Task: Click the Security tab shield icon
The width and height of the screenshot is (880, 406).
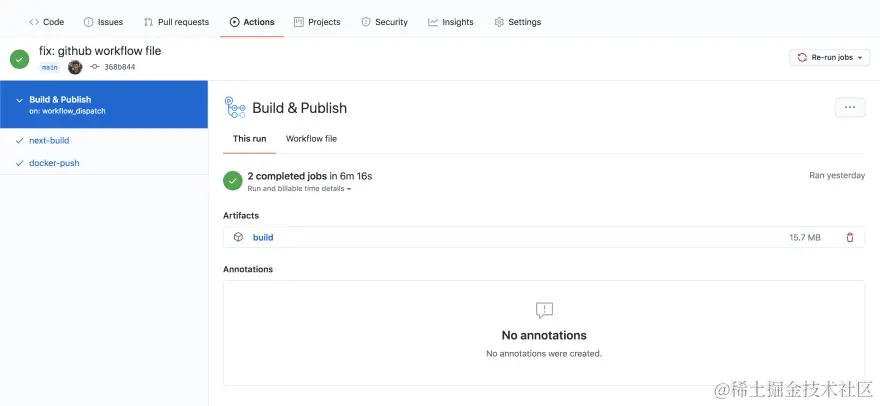Action: point(366,22)
